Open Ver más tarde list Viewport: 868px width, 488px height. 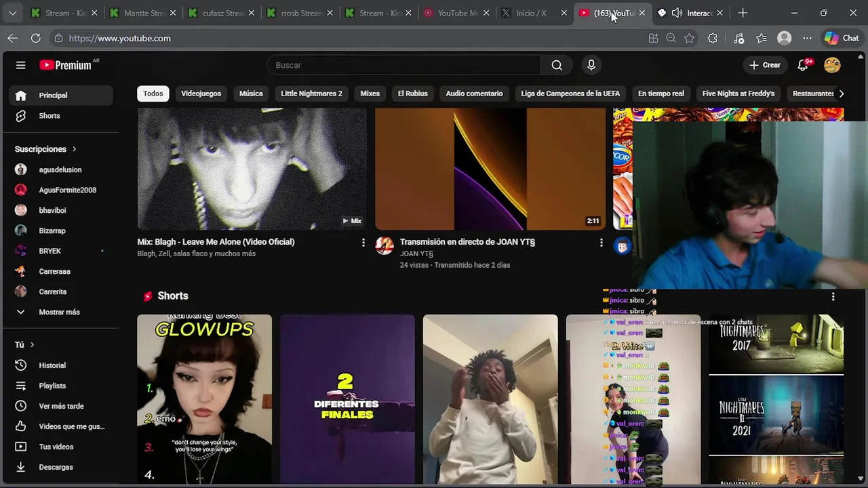pos(61,406)
